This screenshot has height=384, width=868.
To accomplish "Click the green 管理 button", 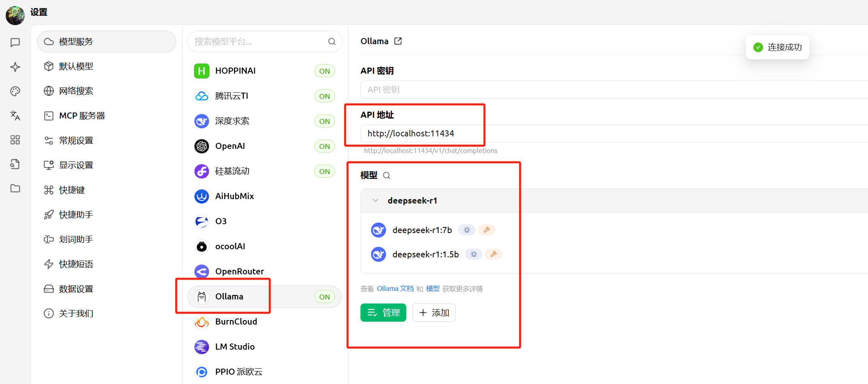I will click(x=383, y=313).
